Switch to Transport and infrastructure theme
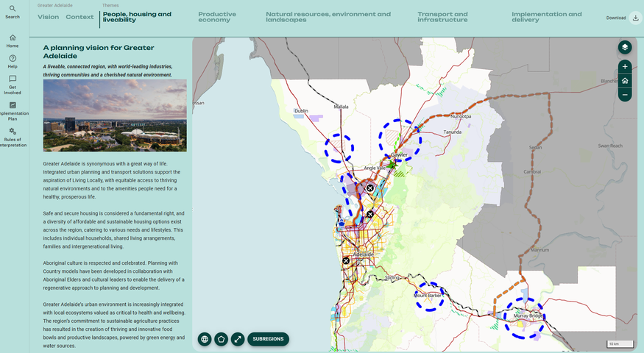644x353 pixels. [443, 17]
